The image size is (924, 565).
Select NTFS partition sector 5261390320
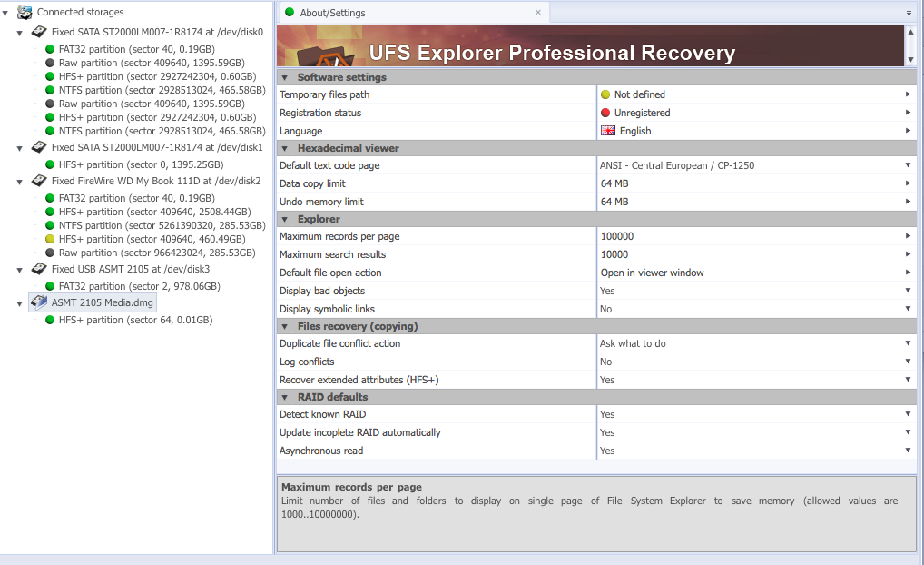[162, 225]
